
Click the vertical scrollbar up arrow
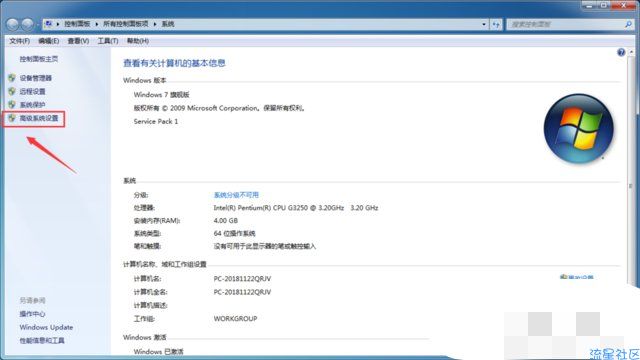click(631, 52)
